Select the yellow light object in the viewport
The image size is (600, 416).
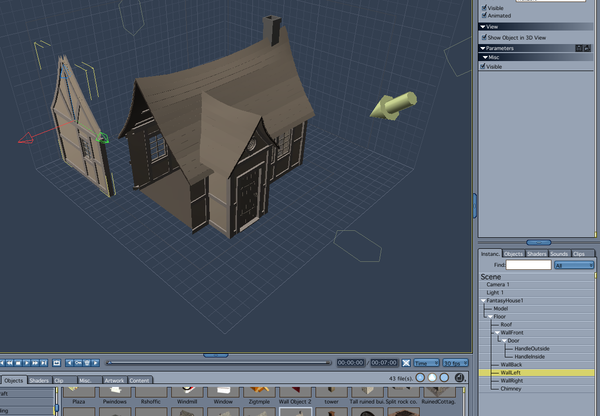tap(393, 106)
